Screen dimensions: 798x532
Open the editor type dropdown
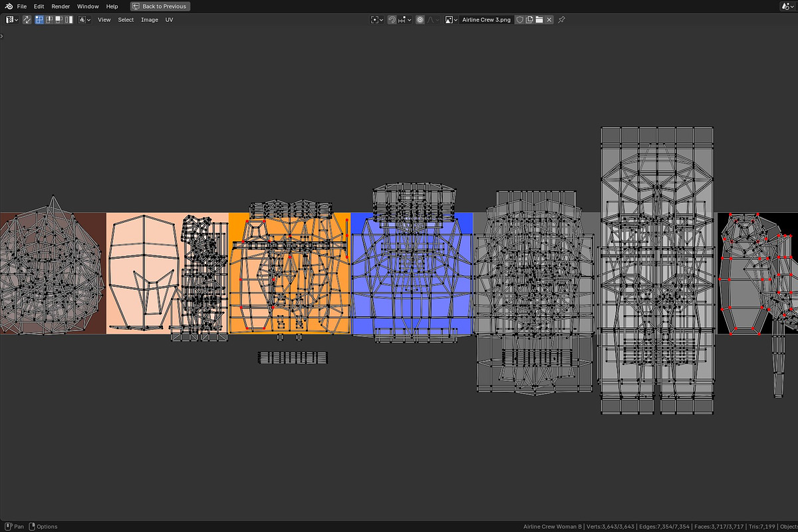coord(12,20)
